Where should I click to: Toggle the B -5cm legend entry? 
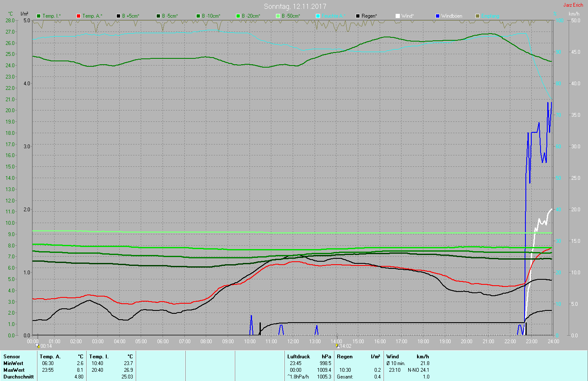[168, 16]
